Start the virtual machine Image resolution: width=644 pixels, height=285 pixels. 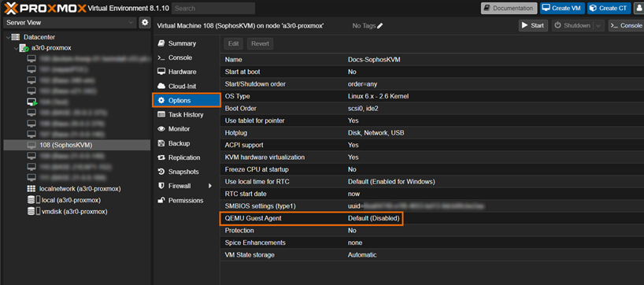click(x=533, y=25)
